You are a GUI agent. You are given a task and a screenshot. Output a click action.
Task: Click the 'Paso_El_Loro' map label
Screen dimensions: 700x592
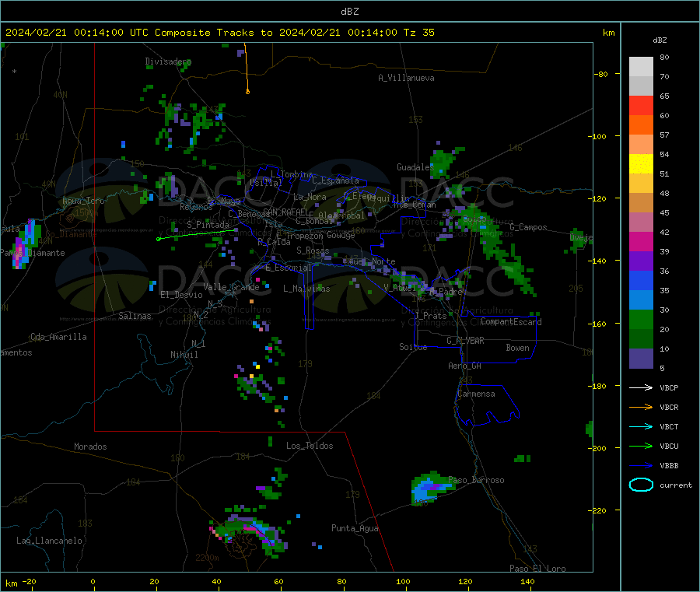point(537,569)
